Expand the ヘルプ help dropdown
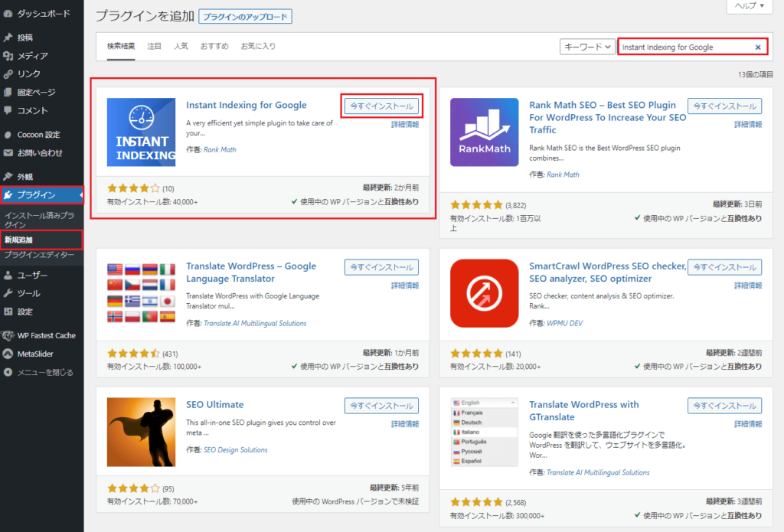Screen dimensions: 784x532 click(749, 6)
